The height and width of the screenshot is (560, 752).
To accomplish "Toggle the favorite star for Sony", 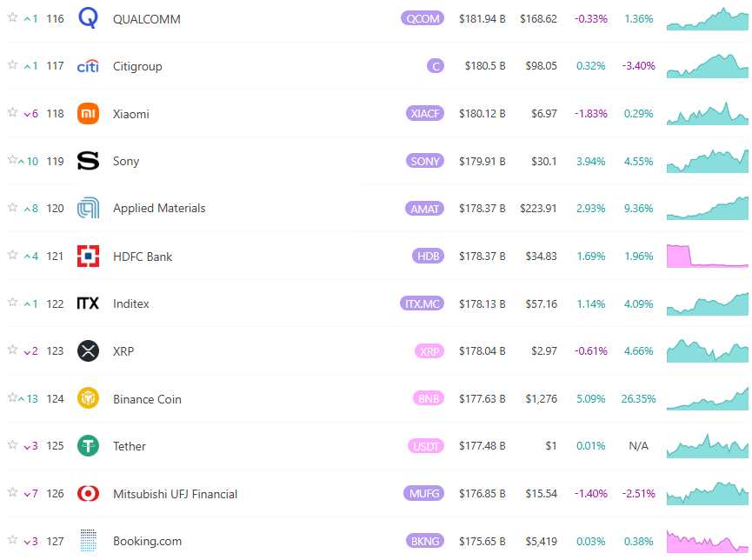I will coord(12,160).
